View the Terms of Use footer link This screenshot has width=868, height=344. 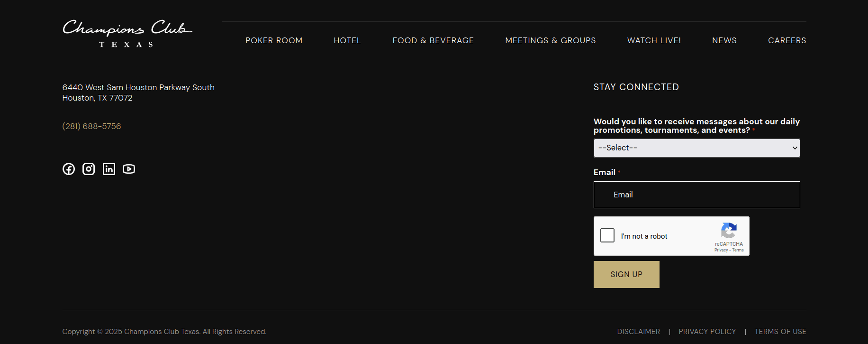[780, 332]
